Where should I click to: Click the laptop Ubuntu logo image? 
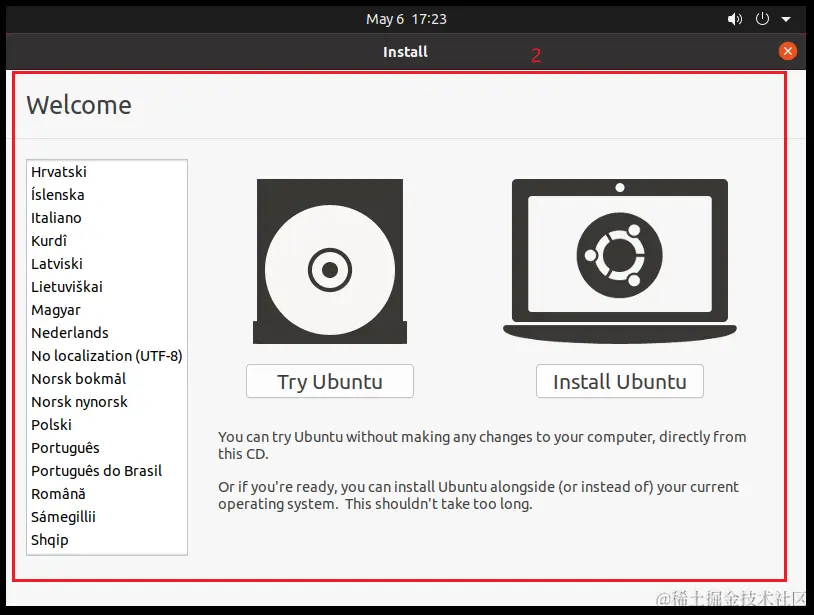619,261
